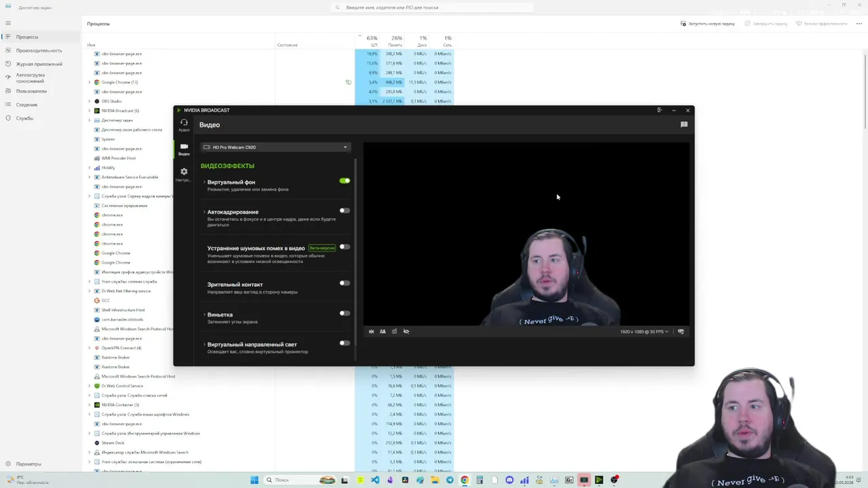The image size is (868, 488).
Task: Switch to Процессы tab in Task Manager
Action: pos(41,37)
